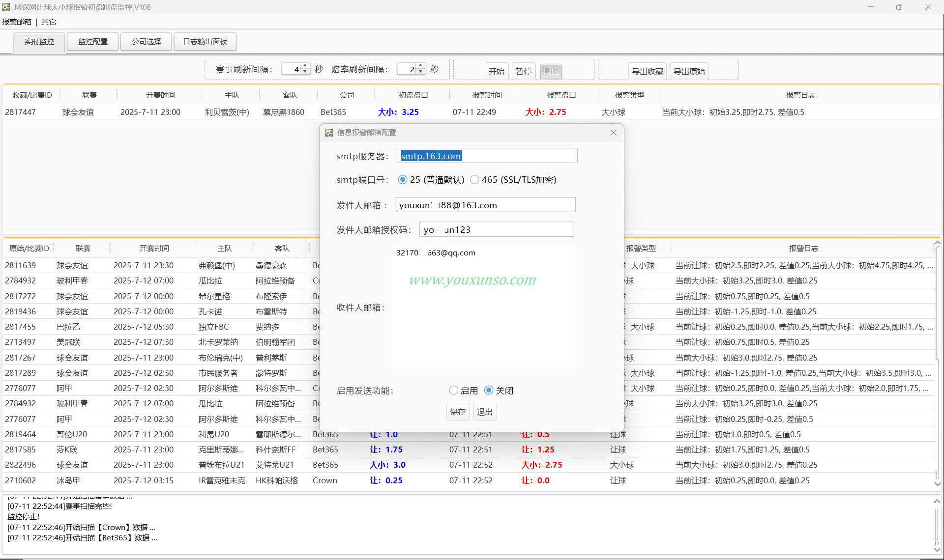Image resolution: width=944 pixels, height=560 pixels.
Task: Decrease the odds refresh interval value
Action: pyautogui.click(x=421, y=72)
